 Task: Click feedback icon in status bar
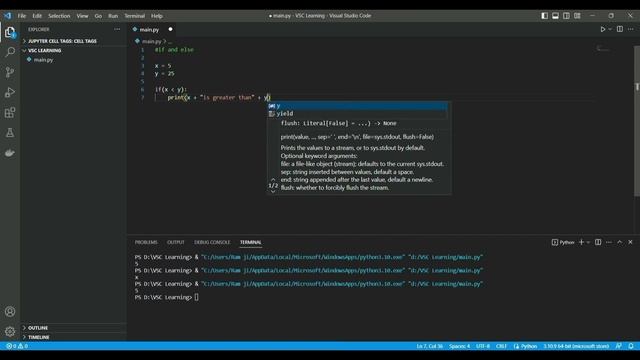[619, 346]
